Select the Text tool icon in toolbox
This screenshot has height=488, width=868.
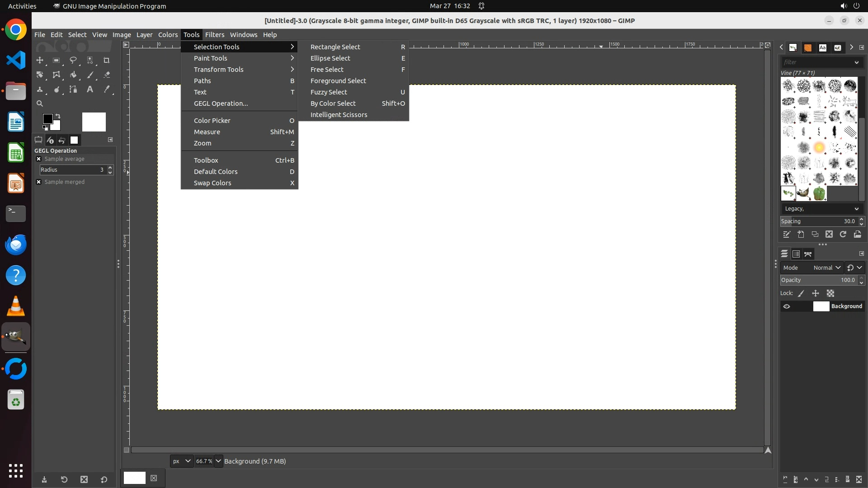(90, 89)
